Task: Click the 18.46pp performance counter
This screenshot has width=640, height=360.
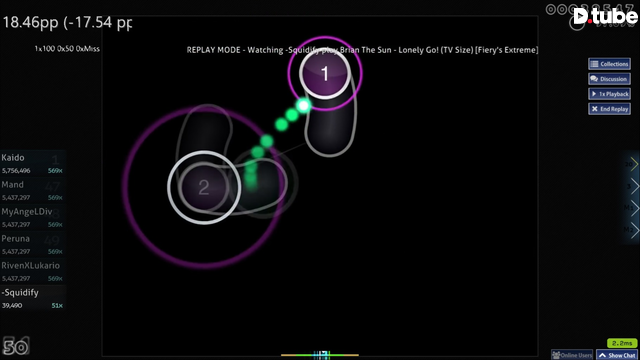Action: [67, 22]
